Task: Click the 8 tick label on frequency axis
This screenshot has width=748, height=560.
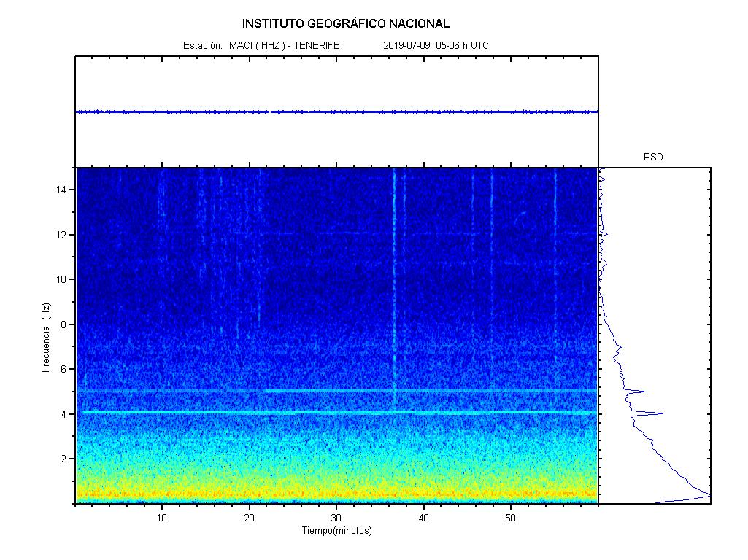Action: [64, 324]
